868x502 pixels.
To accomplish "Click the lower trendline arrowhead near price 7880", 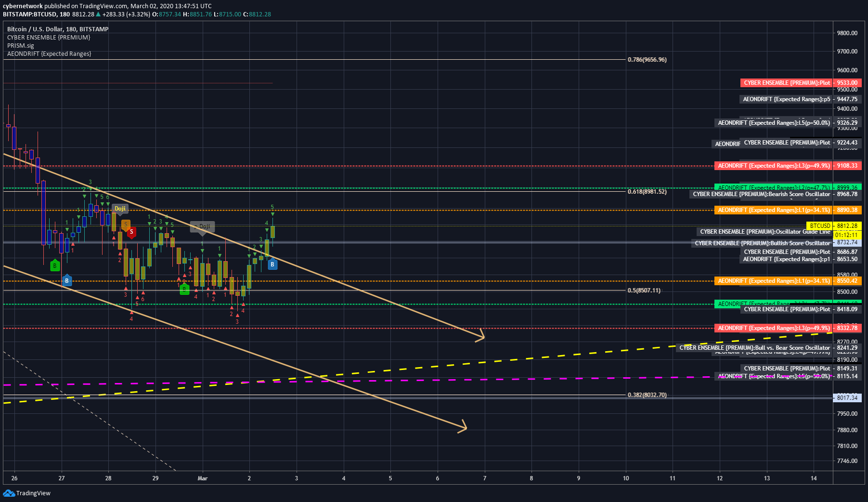I will point(462,426).
